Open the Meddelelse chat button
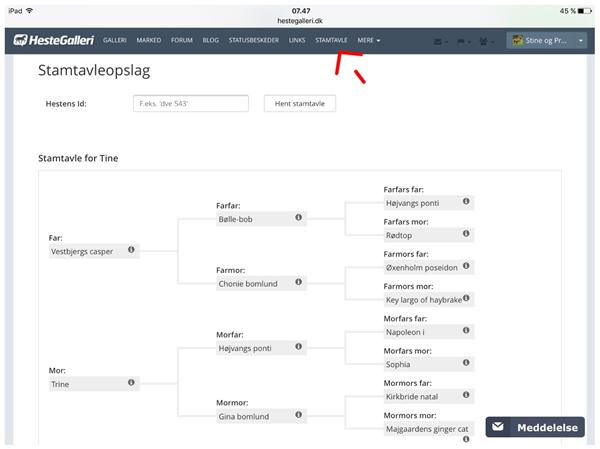 tap(537, 427)
